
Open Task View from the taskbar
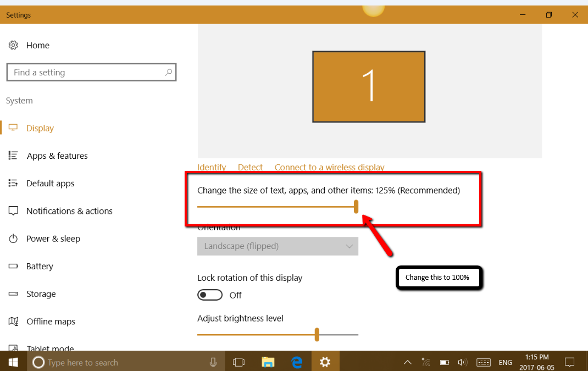(238, 362)
